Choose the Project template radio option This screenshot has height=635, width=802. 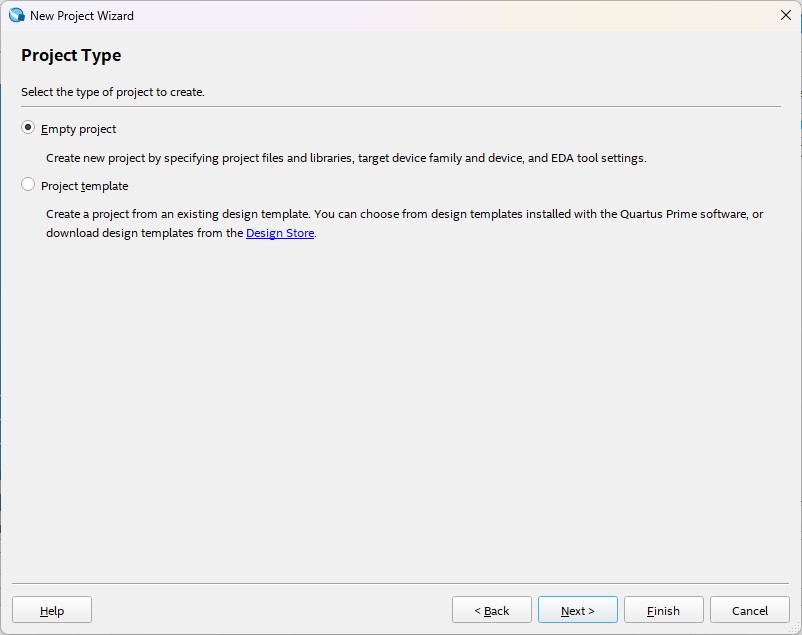(28, 184)
